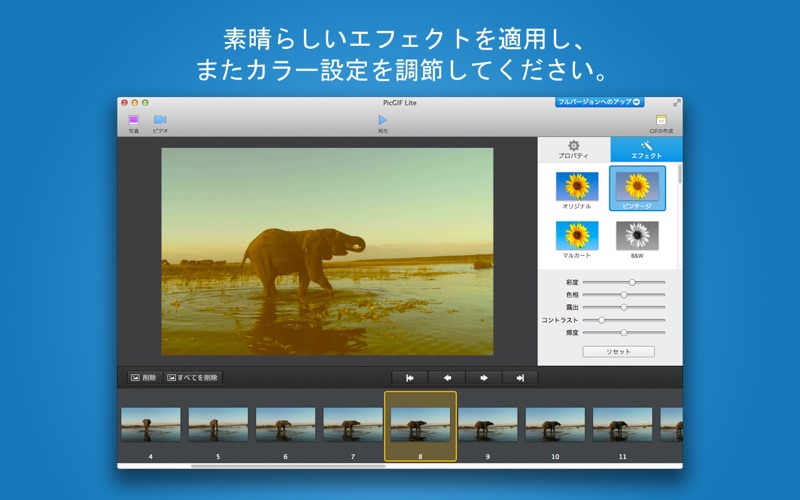800x500 pixels.
Task: Adjust the 露出 exposure slider
Action: pyautogui.click(x=624, y=307)
